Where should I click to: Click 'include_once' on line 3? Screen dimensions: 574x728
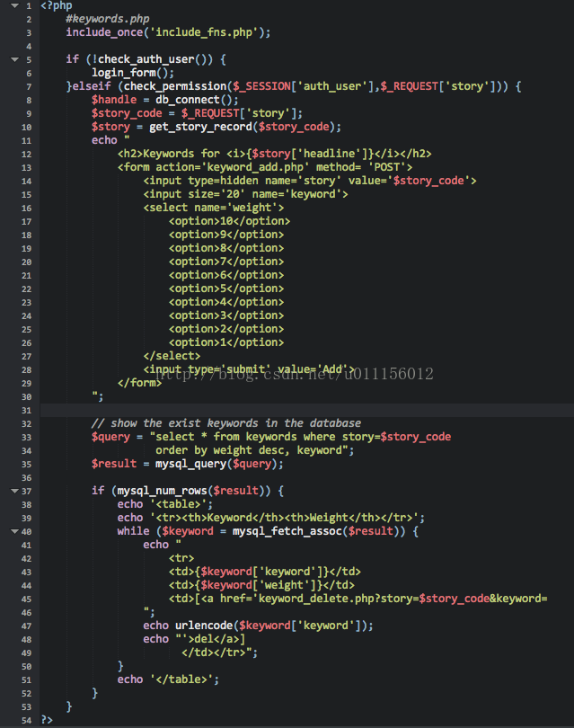tap(104, 32)
